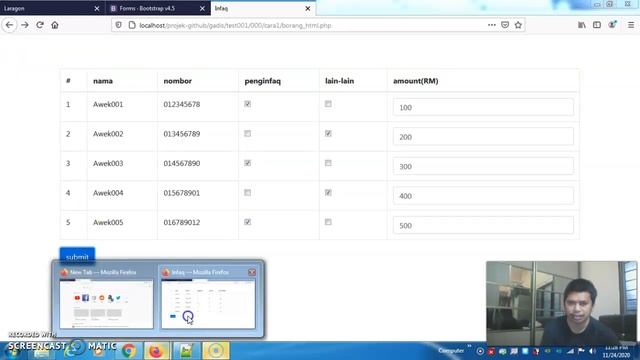640x360 pixels.
Task: Open the browser home page
Action: point(55,25)
